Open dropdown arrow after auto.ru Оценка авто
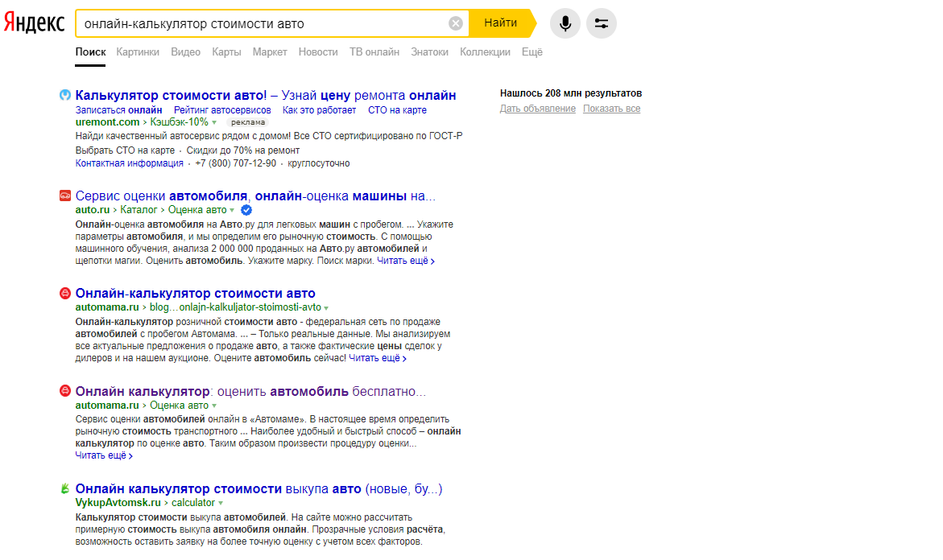Screen dimensions: 943x560 (x=232, y=210)
